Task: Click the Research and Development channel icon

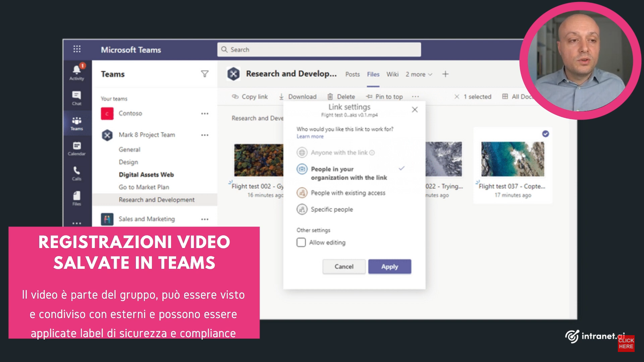Action: [x=233, y=74]
